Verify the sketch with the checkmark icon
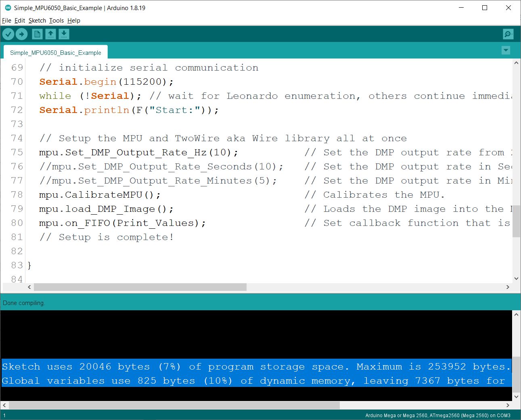521x420 pixels. (8, 34)
